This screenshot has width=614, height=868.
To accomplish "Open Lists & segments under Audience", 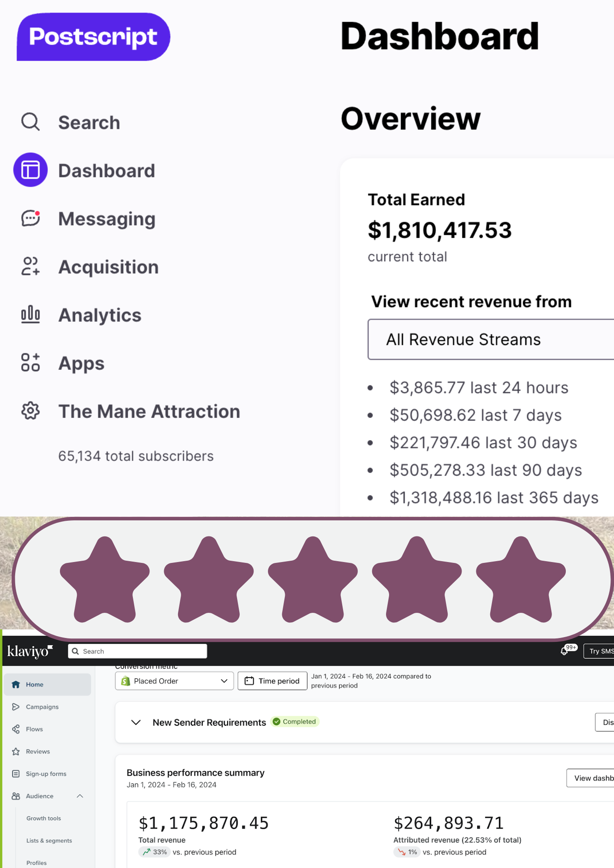I will (49, 840).
